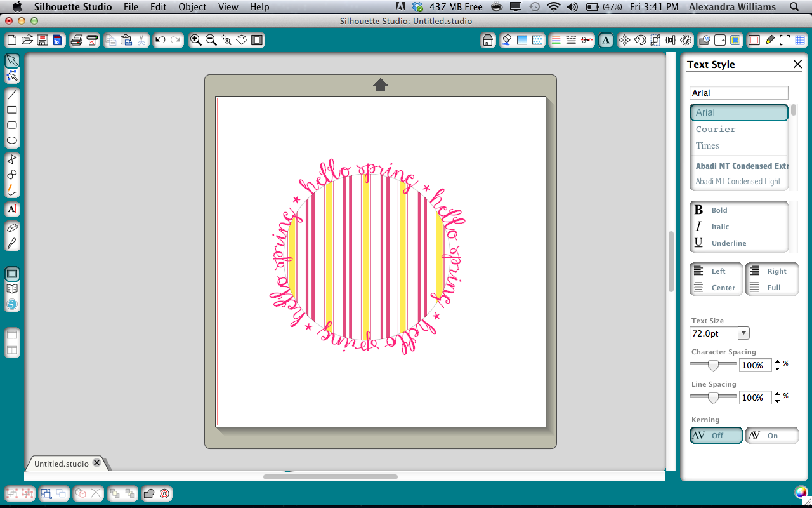Click the Zoom Out magnifier

(211, 40)
